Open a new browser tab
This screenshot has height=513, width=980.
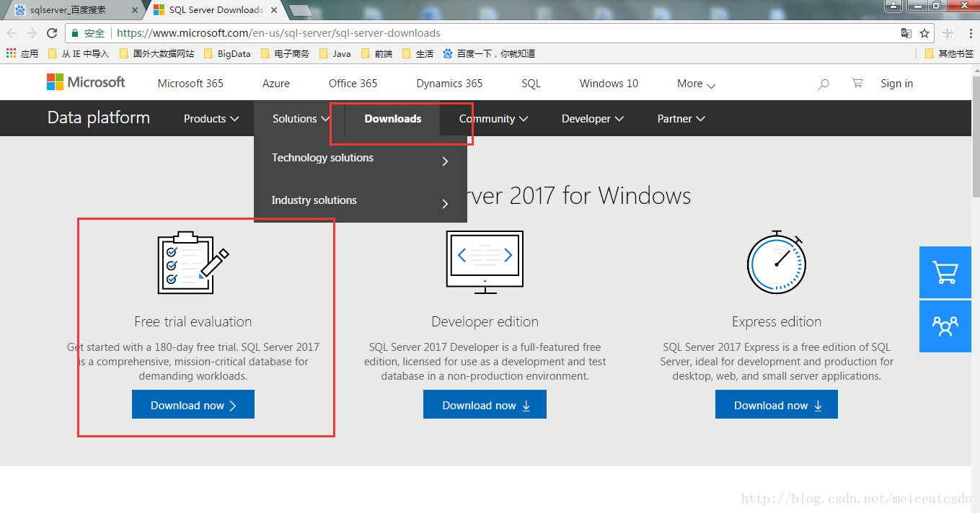coord(300,10)
